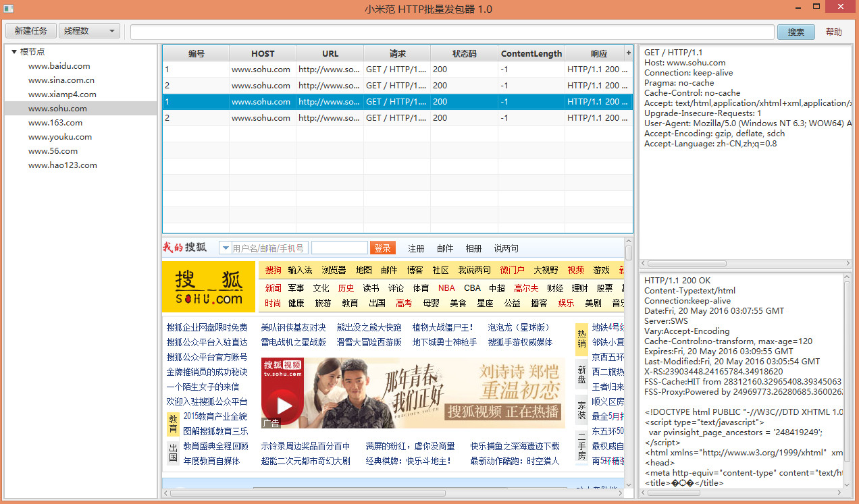Image resolution: width=859 pixels, height=504 pixels.
Task: Click the 搜索 button
Action: (796, 32)
